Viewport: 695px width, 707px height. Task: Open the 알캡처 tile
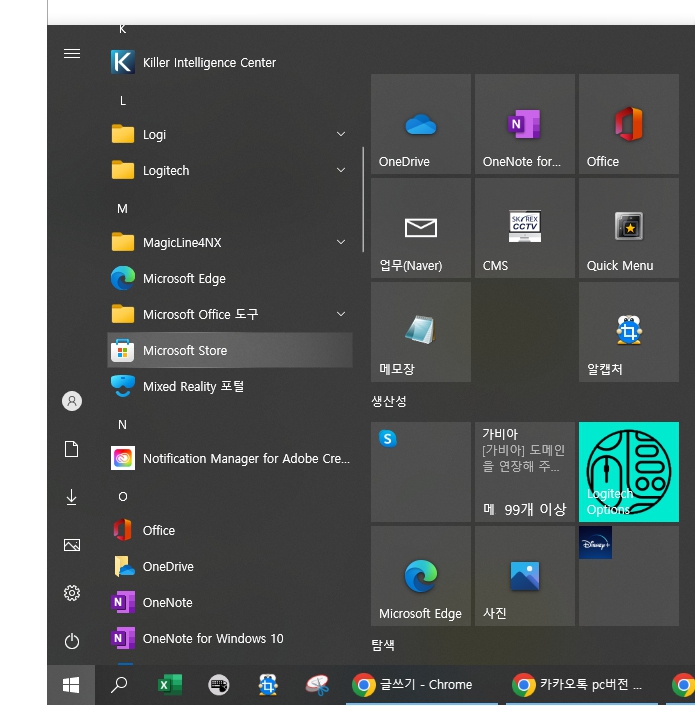tap(629, 332)
